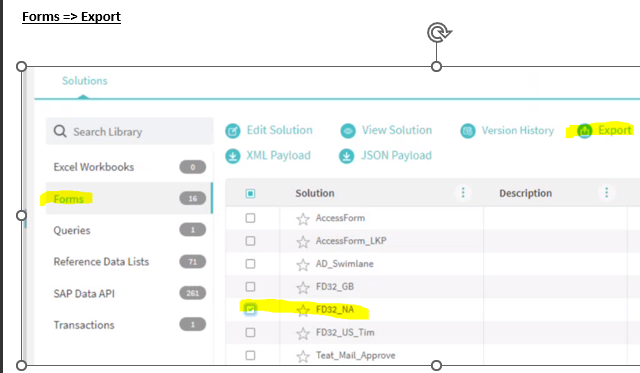Click the Description column header
Viewport: 640px width, 373px height.
525,193
